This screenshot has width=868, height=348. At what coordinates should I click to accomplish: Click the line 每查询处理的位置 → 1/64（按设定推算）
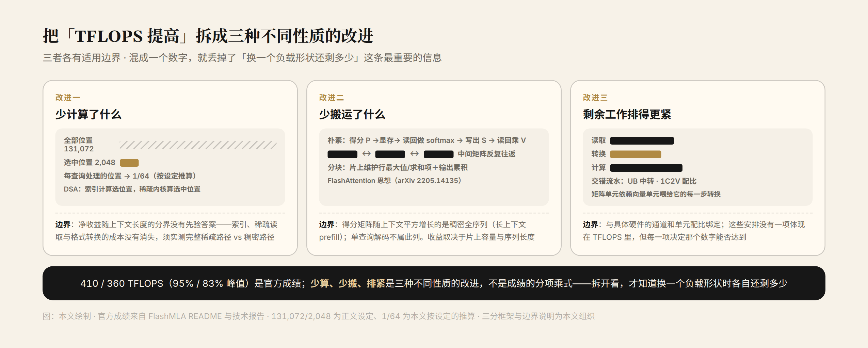click(130, 176)
